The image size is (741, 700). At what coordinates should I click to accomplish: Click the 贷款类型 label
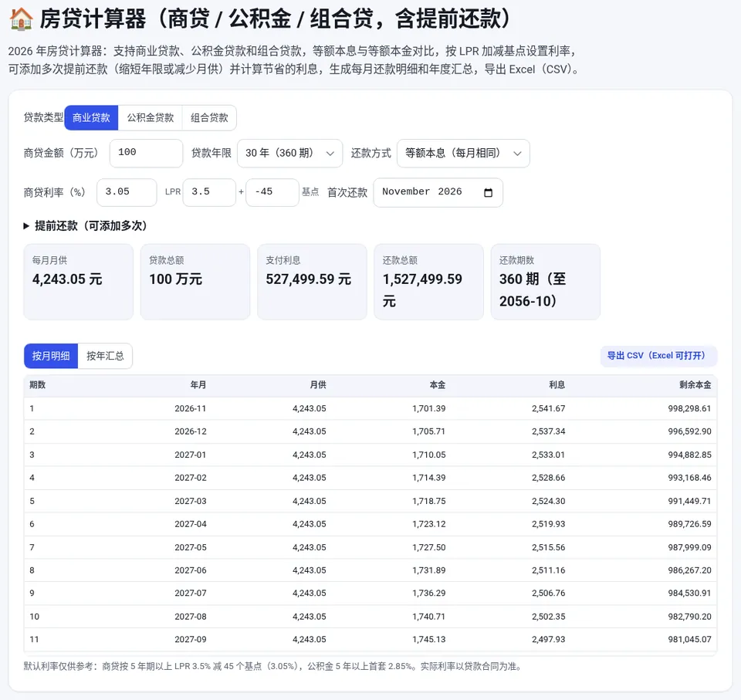coord(43,117)
